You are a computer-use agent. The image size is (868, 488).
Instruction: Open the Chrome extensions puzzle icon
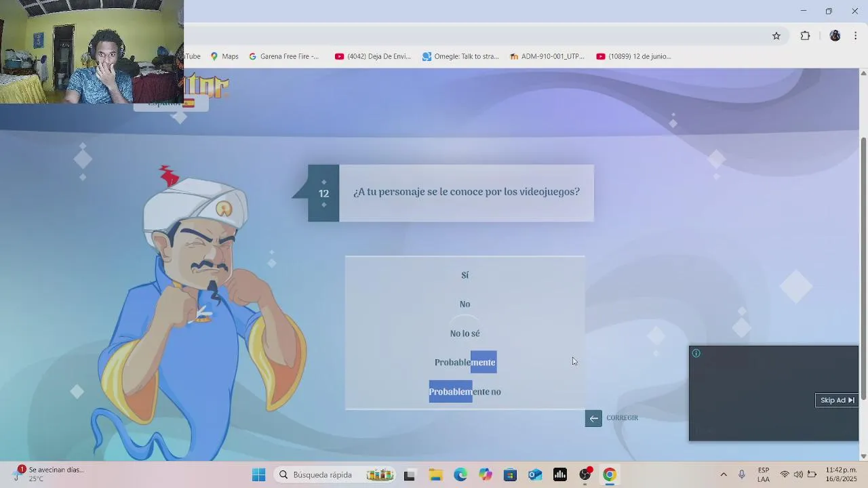pyautogui.click(x=805, y=36)
